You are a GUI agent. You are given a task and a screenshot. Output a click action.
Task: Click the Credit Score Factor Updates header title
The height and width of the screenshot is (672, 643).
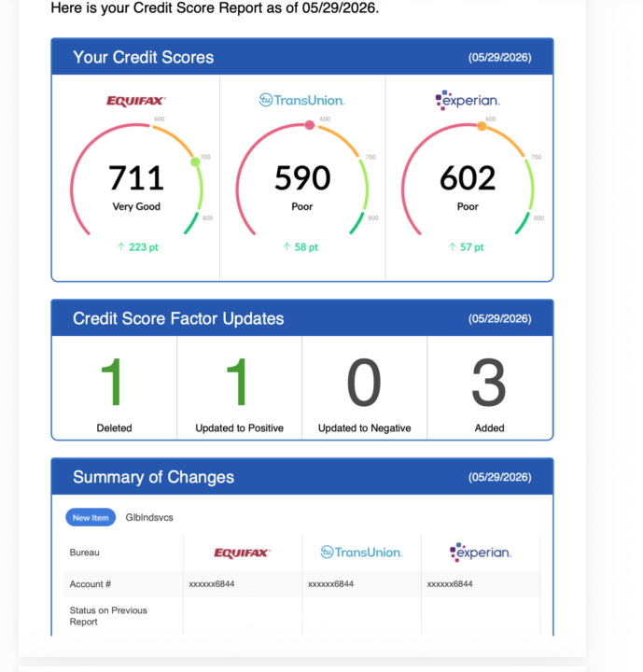pyautogui.click(x=178, y=318)
